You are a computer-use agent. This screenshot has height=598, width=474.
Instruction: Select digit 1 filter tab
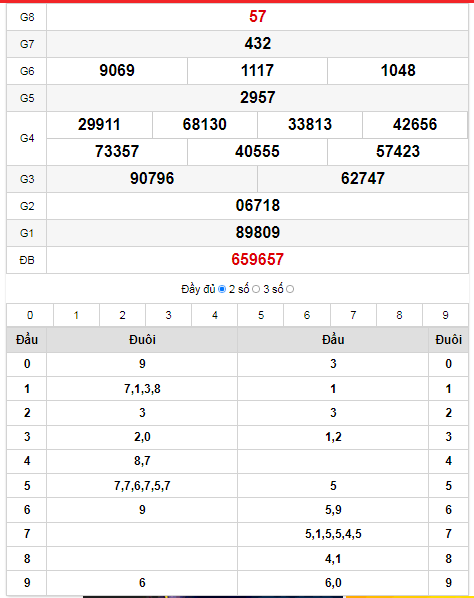click(x=76, y=315)
